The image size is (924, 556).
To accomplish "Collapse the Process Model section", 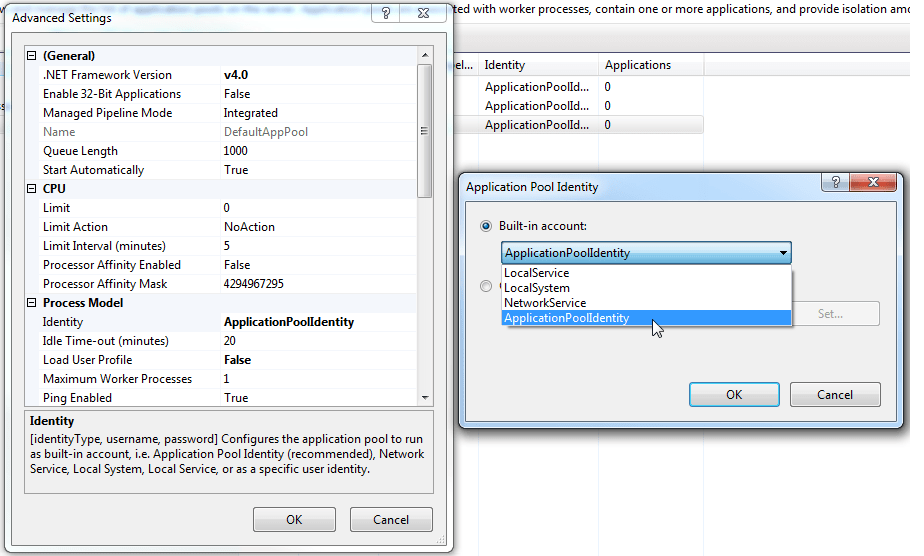I will pos(32,303).
